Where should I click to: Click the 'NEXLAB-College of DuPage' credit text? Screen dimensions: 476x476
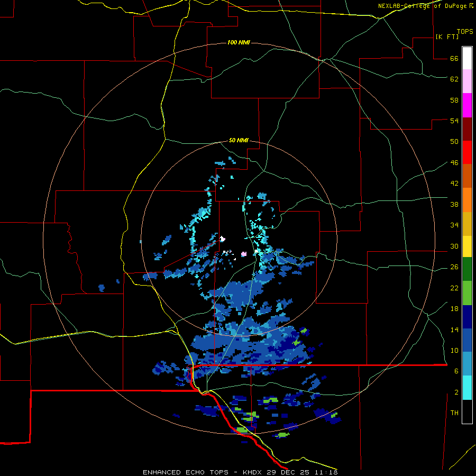(422, 6)
